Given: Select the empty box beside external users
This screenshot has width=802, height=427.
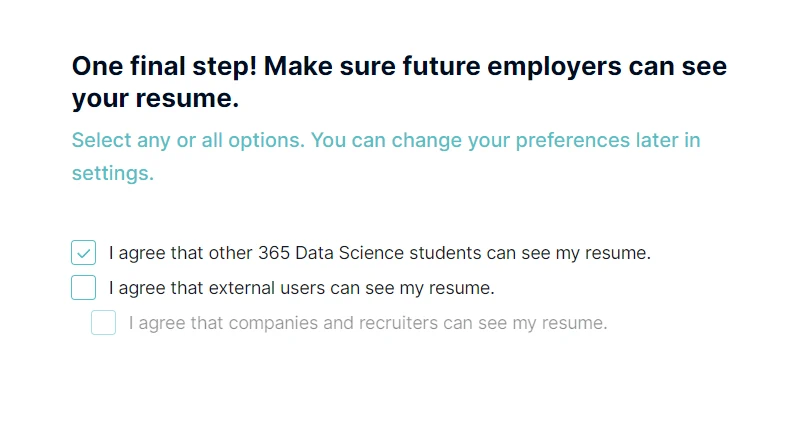Looking at the screenshot, I should pyautogui.click(x=83, y=288).
